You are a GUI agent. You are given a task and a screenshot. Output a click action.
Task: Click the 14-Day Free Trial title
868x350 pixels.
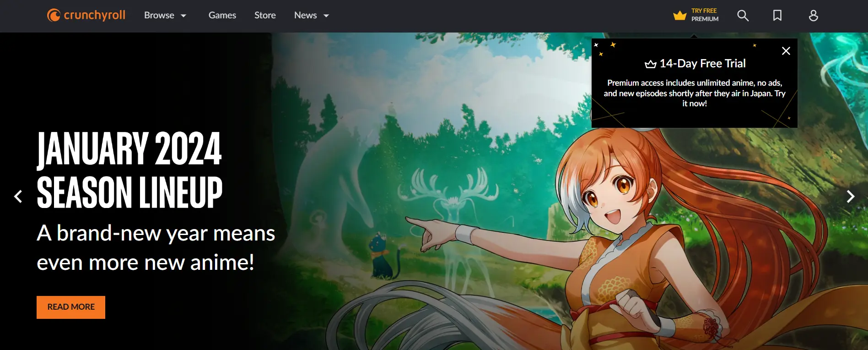tap(695, 64)
